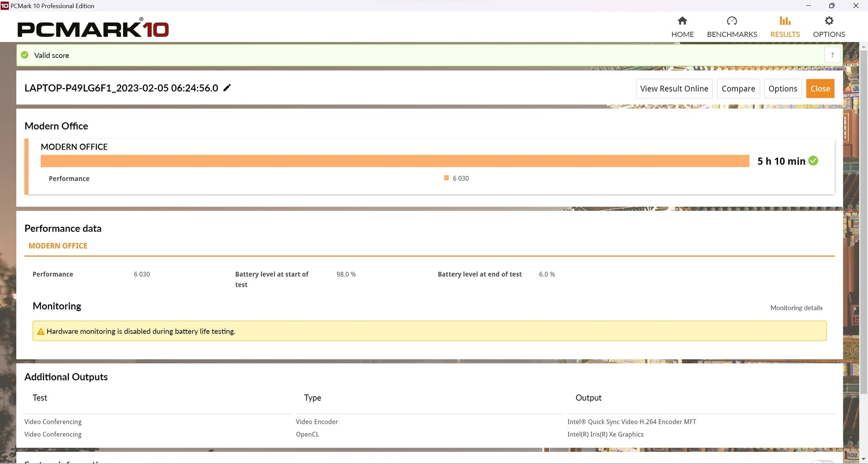This screenshot has height=464, width=868.
Task: Open the result Options button
Action: click(783, 89)
